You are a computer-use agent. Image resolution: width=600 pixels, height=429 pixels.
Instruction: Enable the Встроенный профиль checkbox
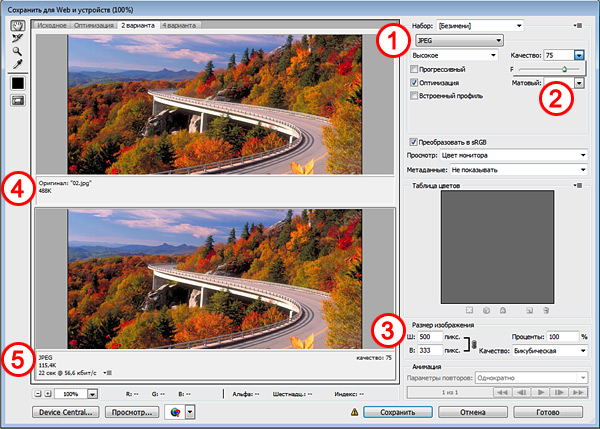click(x=414, y=96)
